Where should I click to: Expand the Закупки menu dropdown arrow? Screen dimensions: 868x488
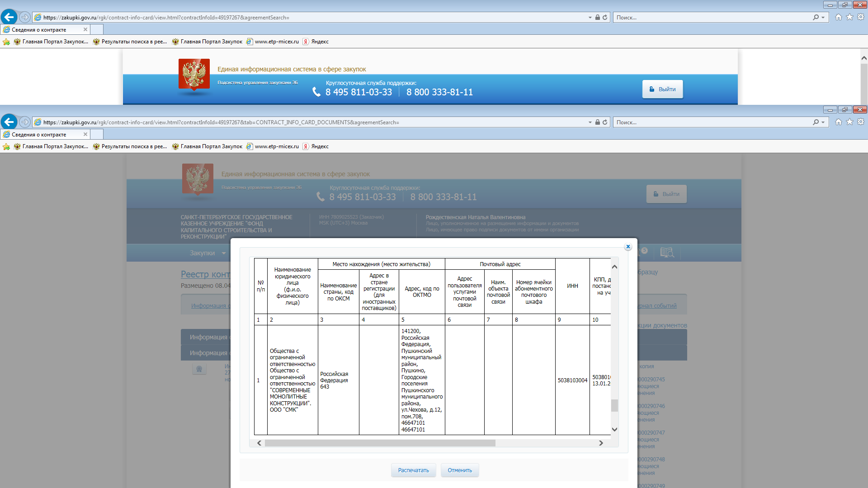coord(224,253)
